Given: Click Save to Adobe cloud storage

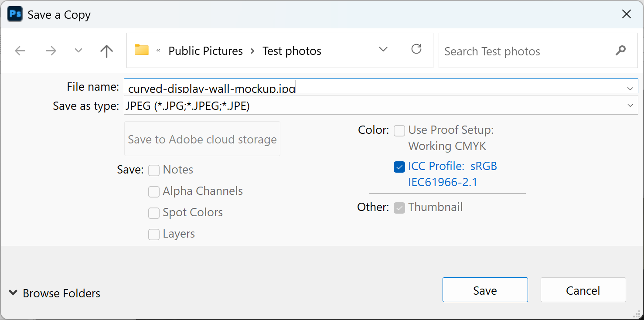Looking at the screenshot, I should [x=202, y=139].
